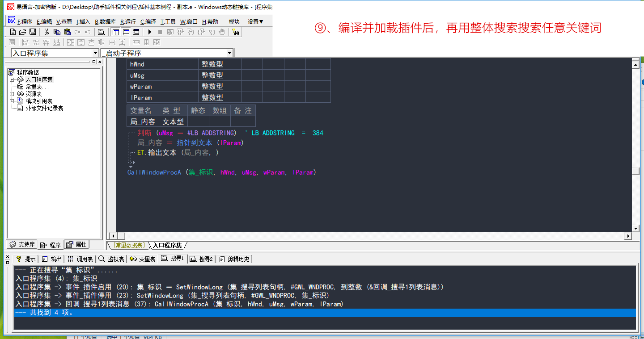The image size is (644, 339).
Task: Click the Open folder toolbar icon
Action: (22, 32)
